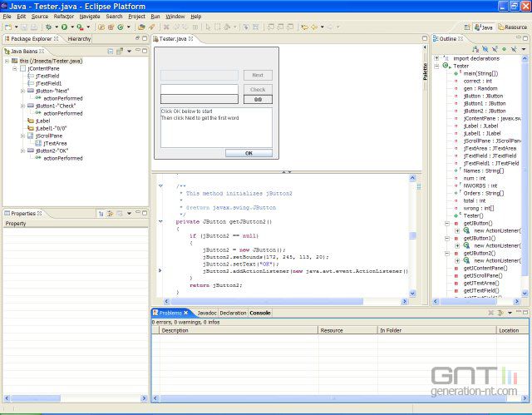Click the Open Perspective icon
Image resolution: width=532 pixels, height=415 pixels.
467,27
